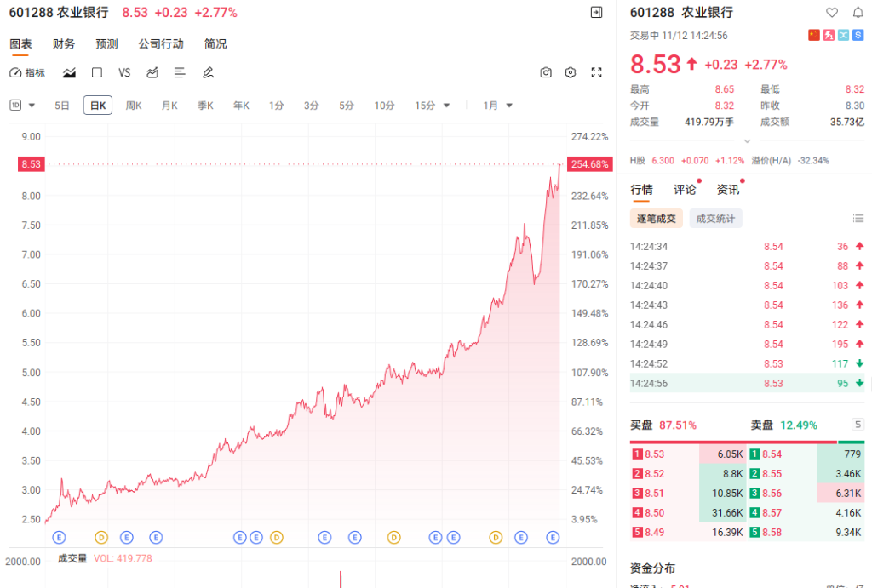Screen dimensions: 872x588
Task: Take a chart screenshot with camera icon
Action: point(546,73)
